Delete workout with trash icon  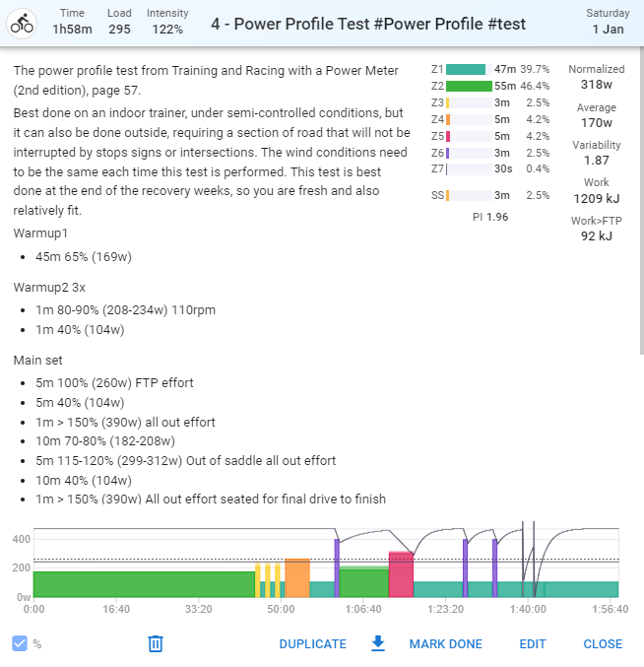pyautogui.click(x=156, y=643)
